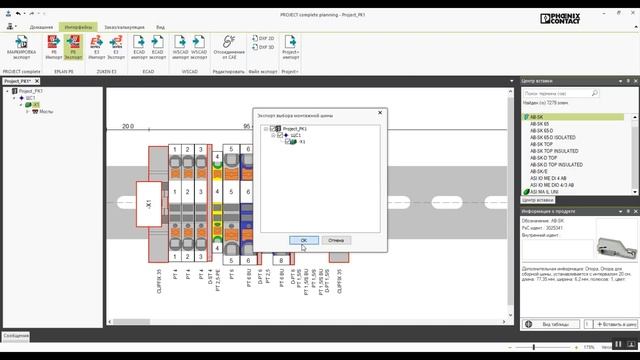Collapse -X1 rail in project tree panel

tap(21, 105)
